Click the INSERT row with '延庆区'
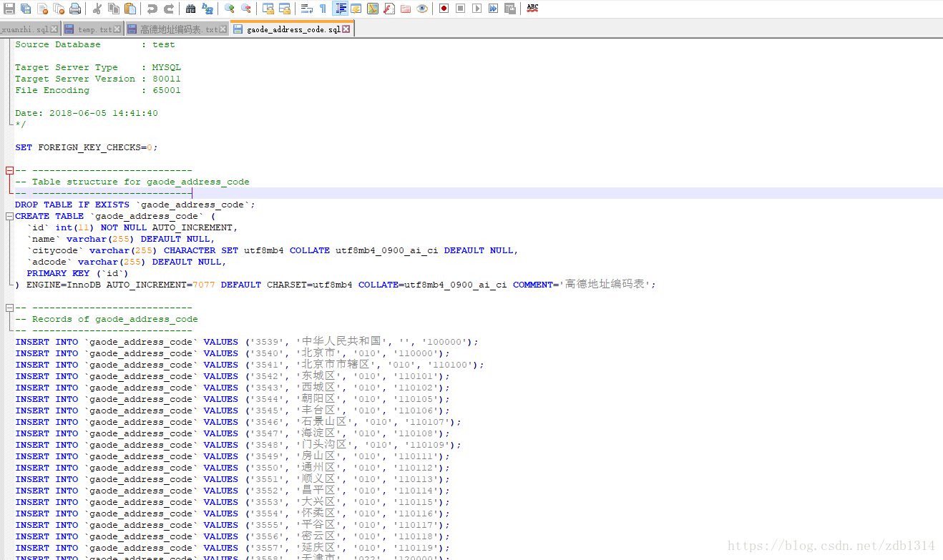Image resolution: width=943 pixels, height=560 pixels. (233, 548)
